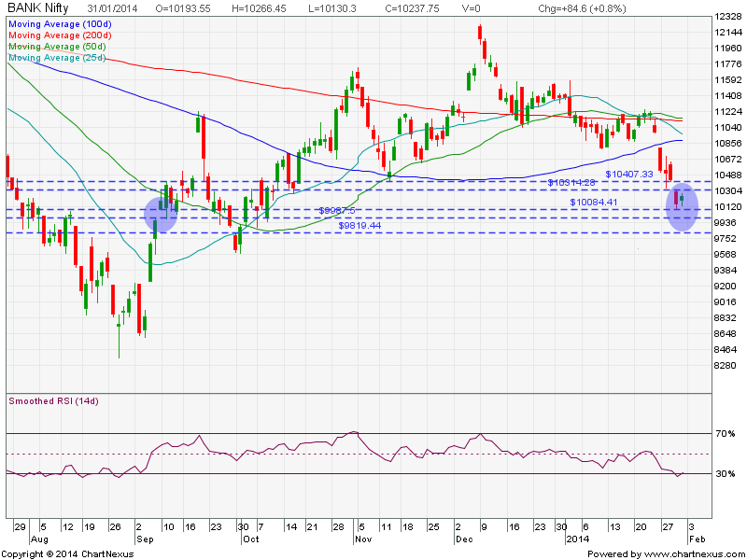Click the high value H=10266.45

tap(260, 8)
